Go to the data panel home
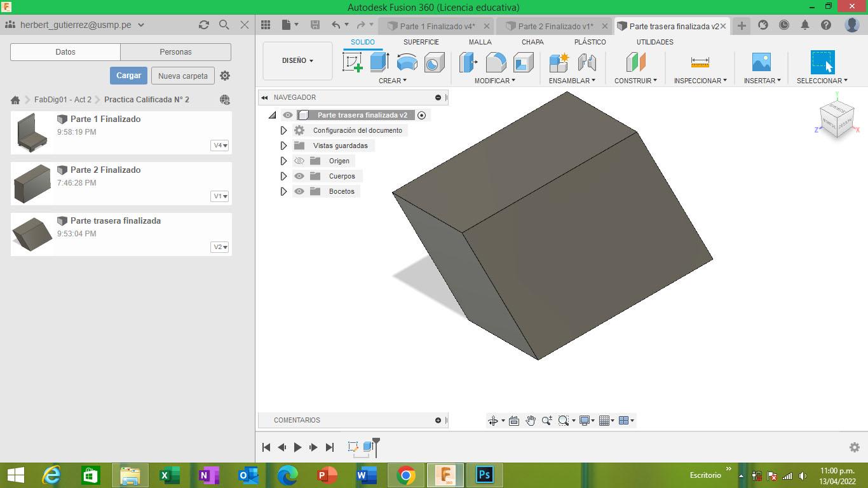This screenshot has height=488, width=868. tap(15, 100)
